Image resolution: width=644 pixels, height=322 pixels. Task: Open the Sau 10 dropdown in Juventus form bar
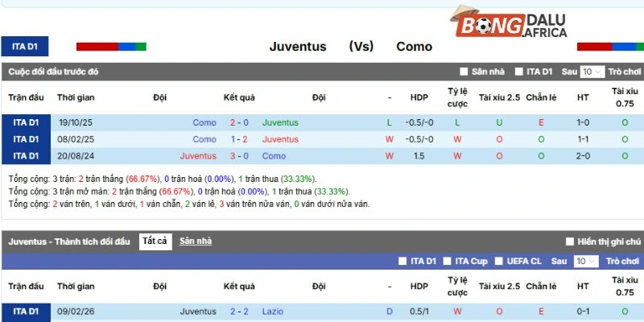pos(586,261)
